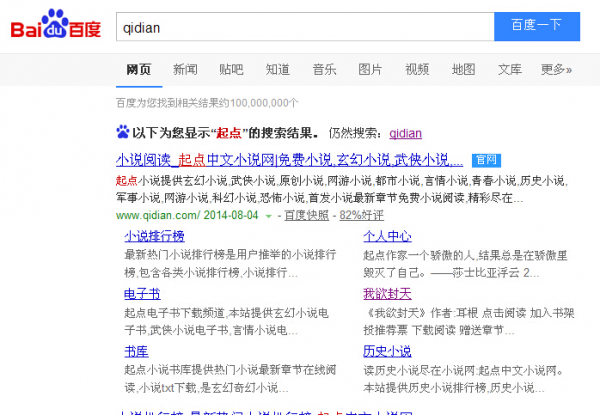600x415 pixels.
Task: Click the 82%好评 rating link
Action: [362, 215]
